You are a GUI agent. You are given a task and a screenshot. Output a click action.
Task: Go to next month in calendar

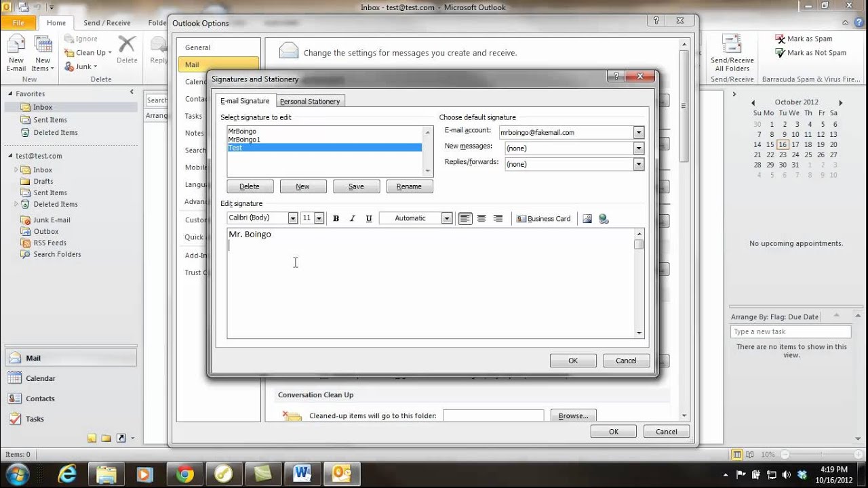click(842, 102)
